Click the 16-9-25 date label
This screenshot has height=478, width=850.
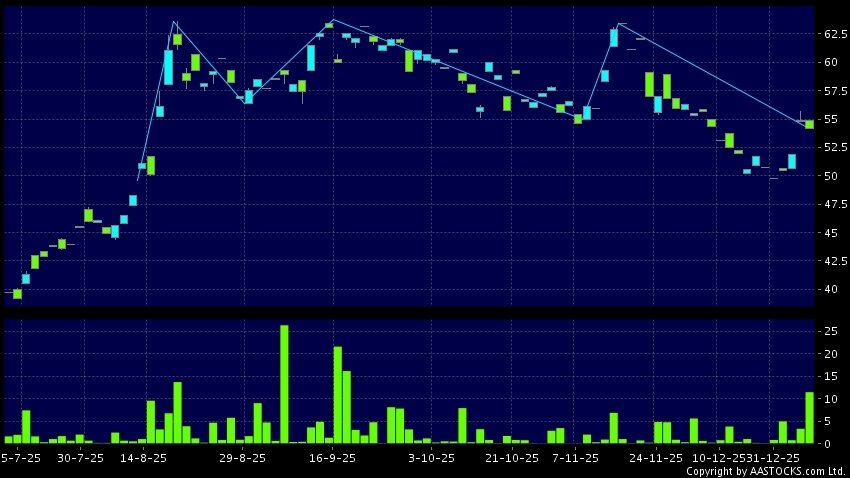click(333, 458)
